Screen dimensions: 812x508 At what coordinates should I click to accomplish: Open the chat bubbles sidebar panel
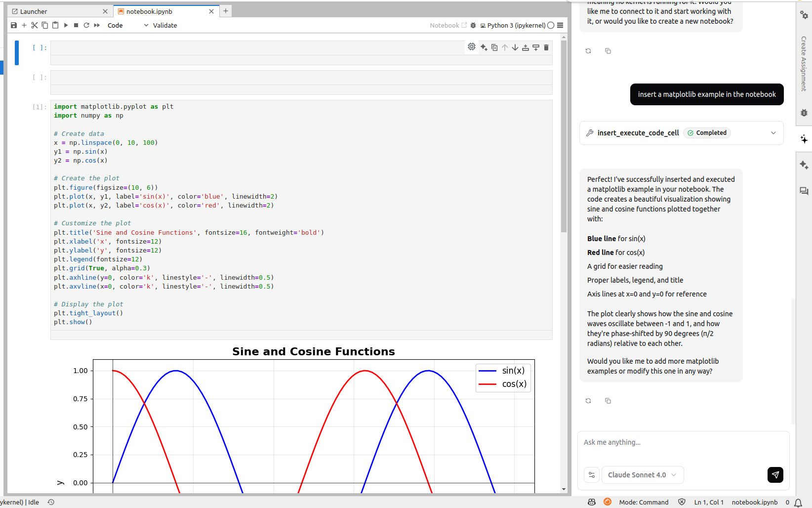coord(804,191)
